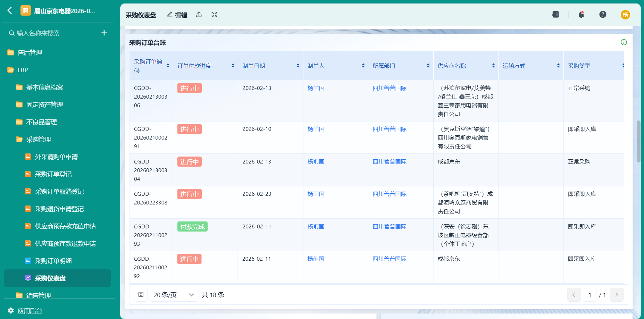Sort by 订单付款进度 column

(x=233, y=66)
